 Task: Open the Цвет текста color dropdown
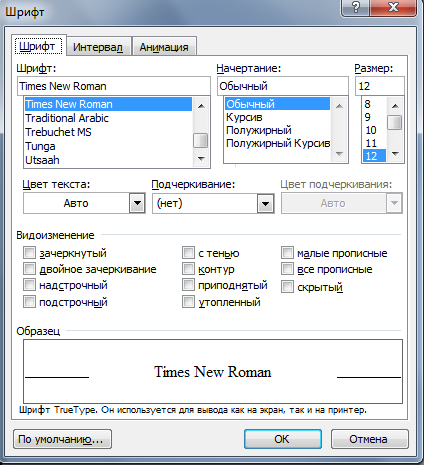point(137,203)
